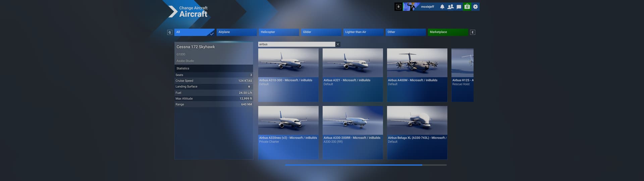Click the Cruise Speed 124 KTAS row
The image size is (644, 181).
[x=214, y=81]
